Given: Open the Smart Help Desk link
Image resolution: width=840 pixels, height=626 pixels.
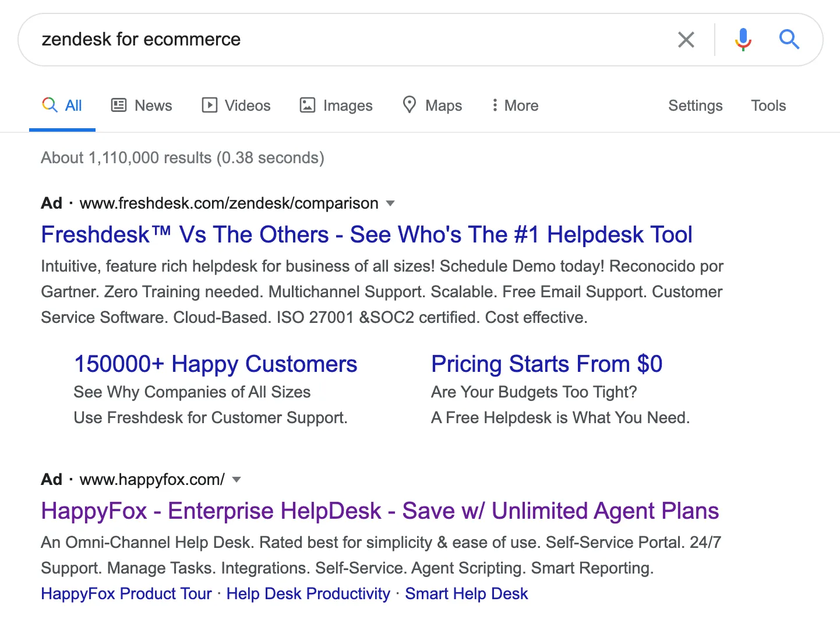Looking at the screenshot, I should (466, 593).
